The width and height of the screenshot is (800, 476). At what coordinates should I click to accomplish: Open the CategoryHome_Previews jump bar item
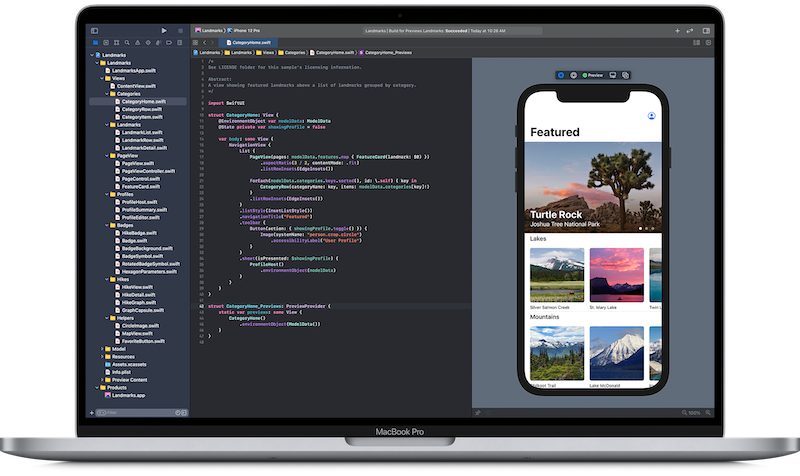coord(386,53)
